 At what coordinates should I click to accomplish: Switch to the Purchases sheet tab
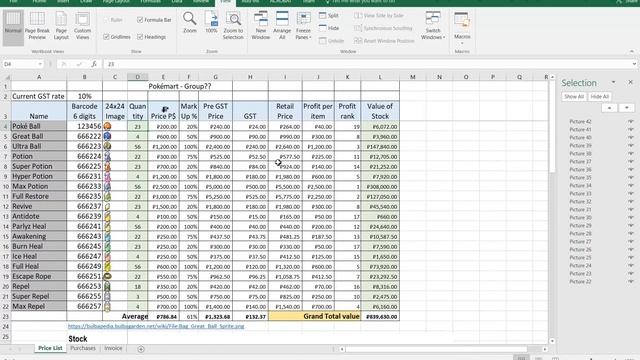point(83,348)
